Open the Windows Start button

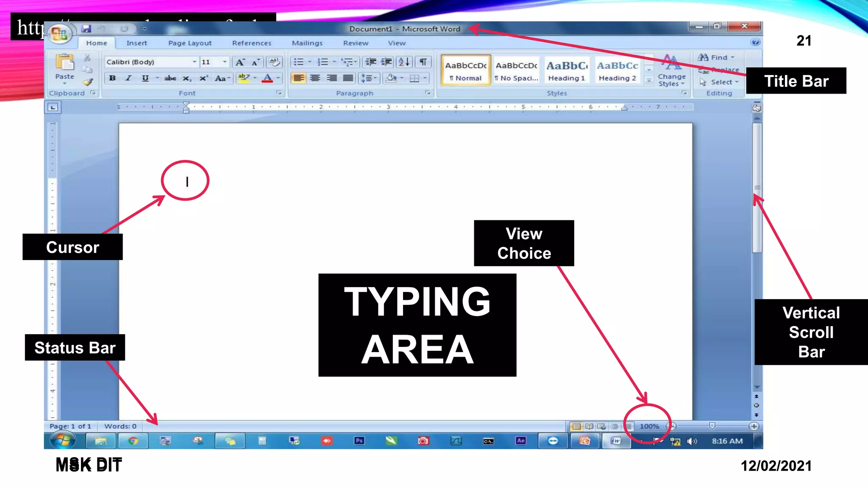(x=63, y=441)
